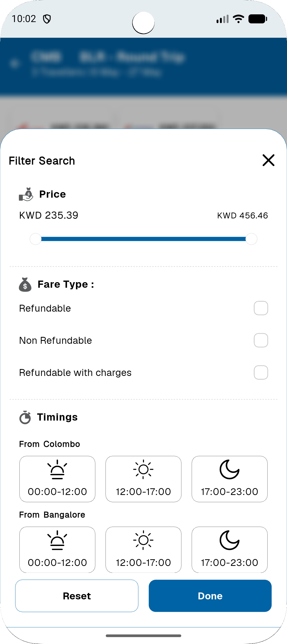Tap the blue price range track
Viewport: 287px width, 644px height.
tap(143, 239)
